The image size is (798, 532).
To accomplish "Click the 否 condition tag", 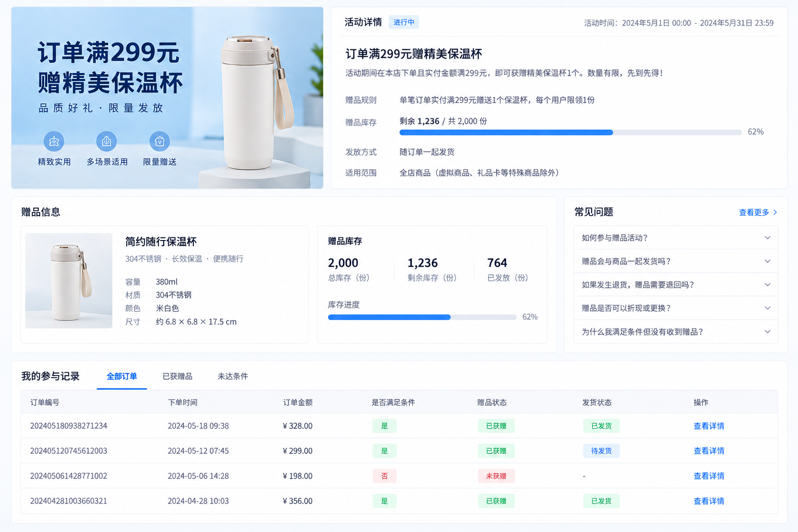I will click(x=384, y=475).
